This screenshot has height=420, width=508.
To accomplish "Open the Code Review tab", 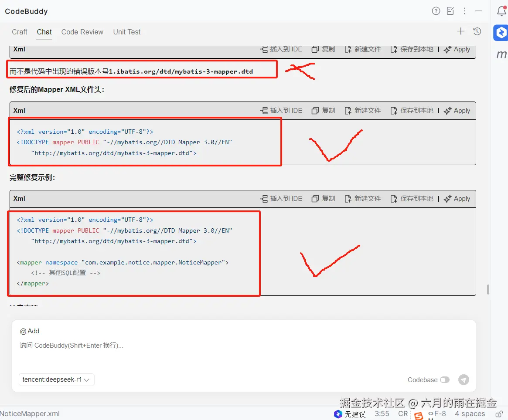I will 82,32.
